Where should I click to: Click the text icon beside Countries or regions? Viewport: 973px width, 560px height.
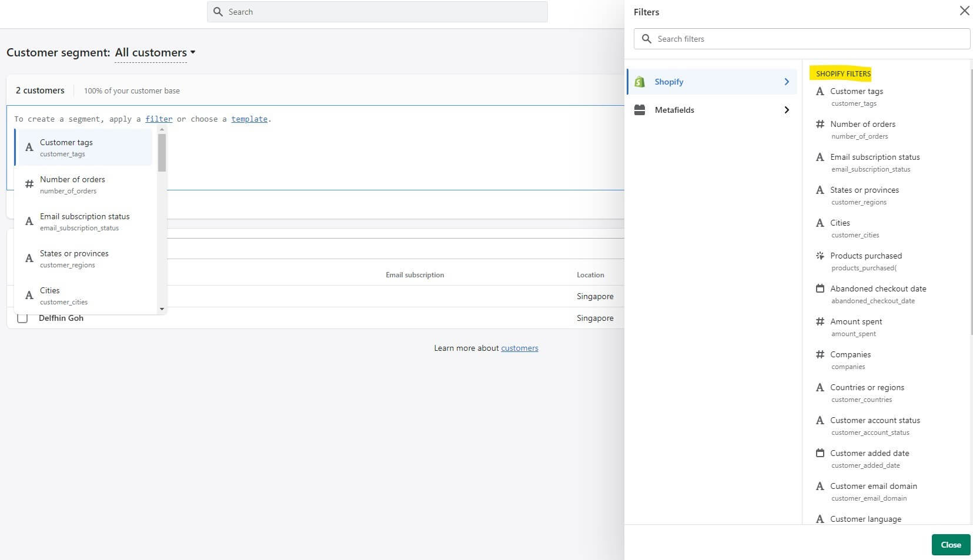coord(820,387)
